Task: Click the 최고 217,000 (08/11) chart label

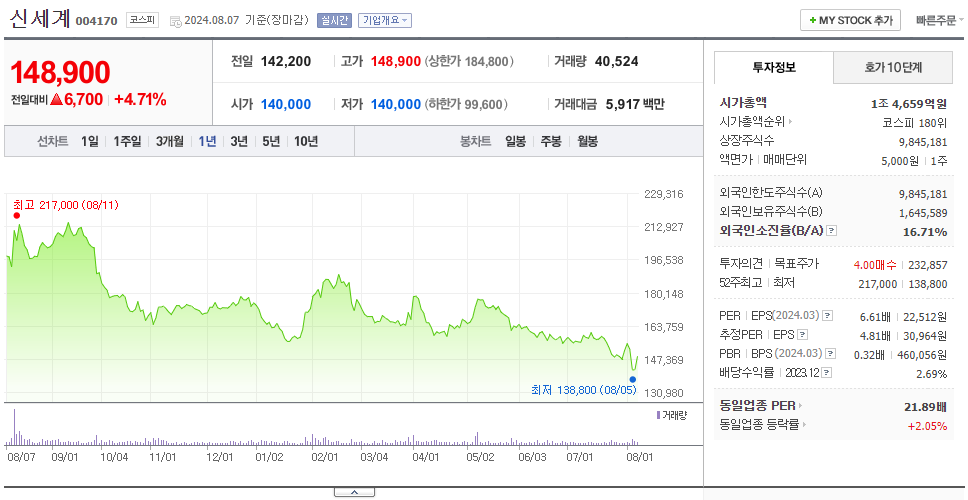Action: (x=65, y=204)
